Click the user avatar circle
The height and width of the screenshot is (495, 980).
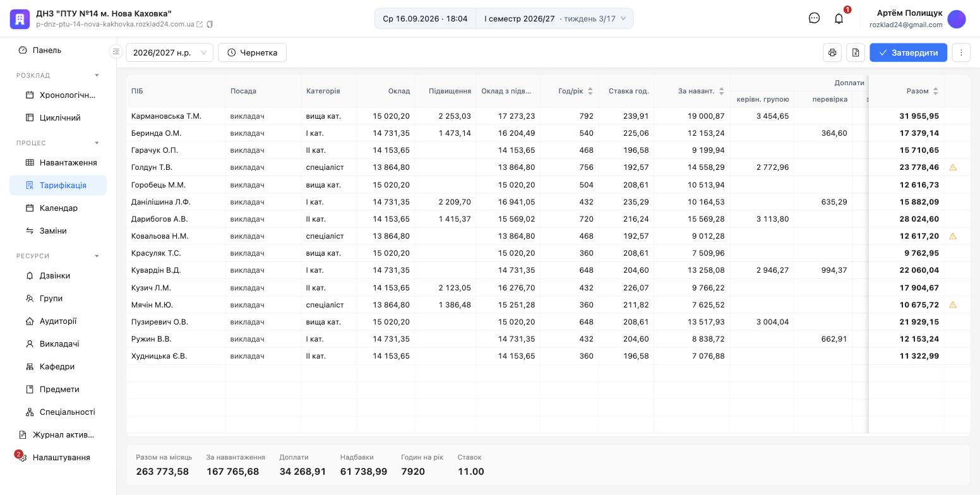click(957, 19)
